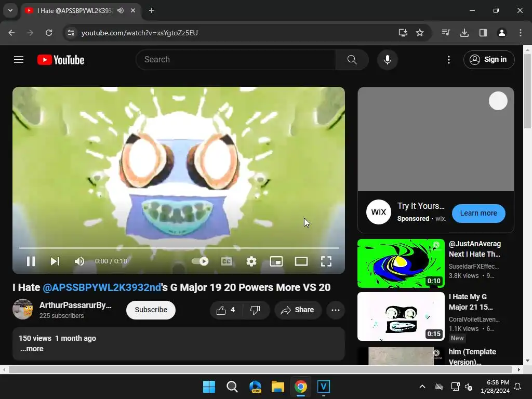
Task: Click the horizontal page scrollbar
Action: point(261,369)
